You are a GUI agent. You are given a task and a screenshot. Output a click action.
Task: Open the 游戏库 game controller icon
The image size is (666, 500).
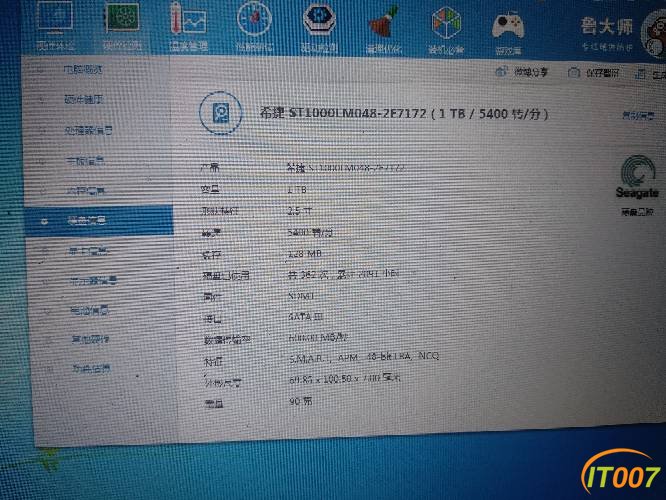(x=508, y=32)
